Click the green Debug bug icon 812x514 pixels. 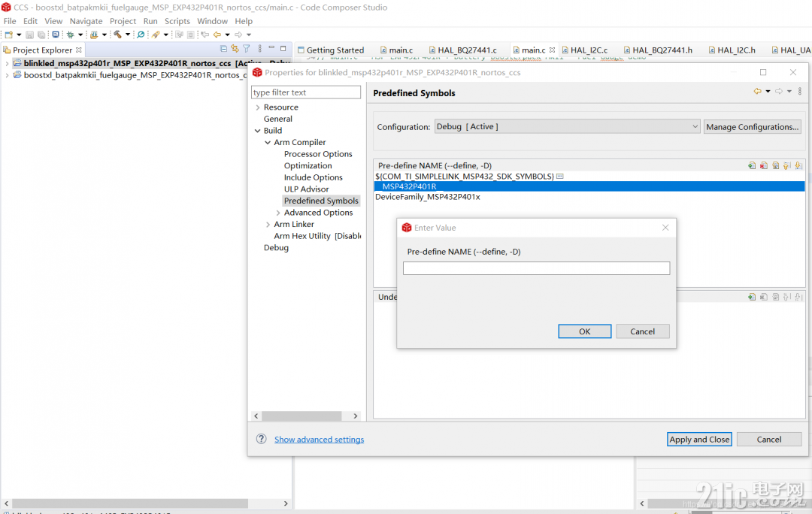click(70, 35)
